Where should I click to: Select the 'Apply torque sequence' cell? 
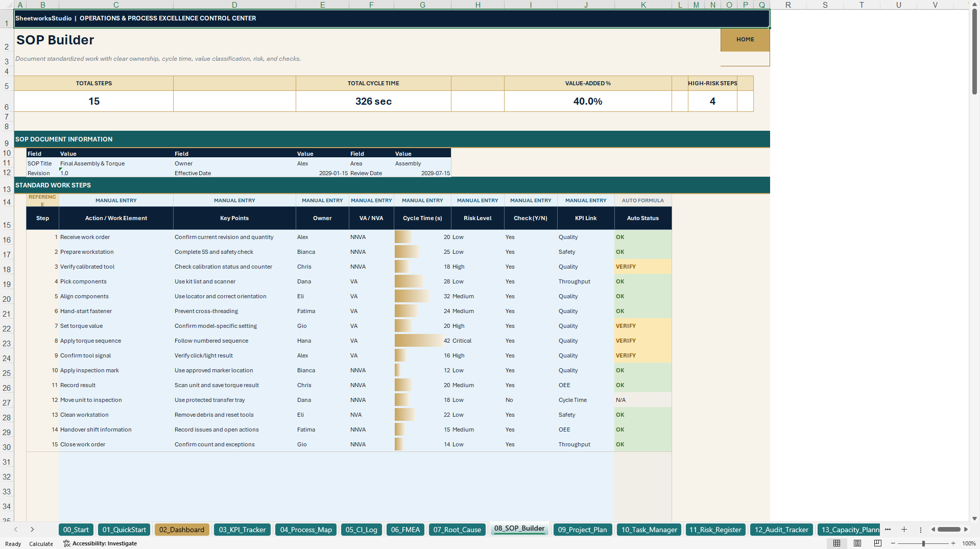pos(116,341)
